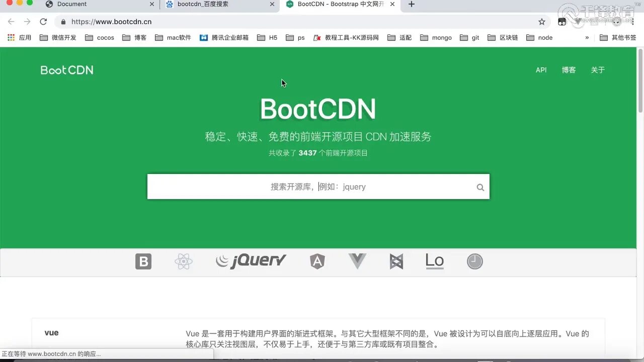644x362 pixels.
Task: Click the BootCDN large heading
Action: tap(318, 109)
